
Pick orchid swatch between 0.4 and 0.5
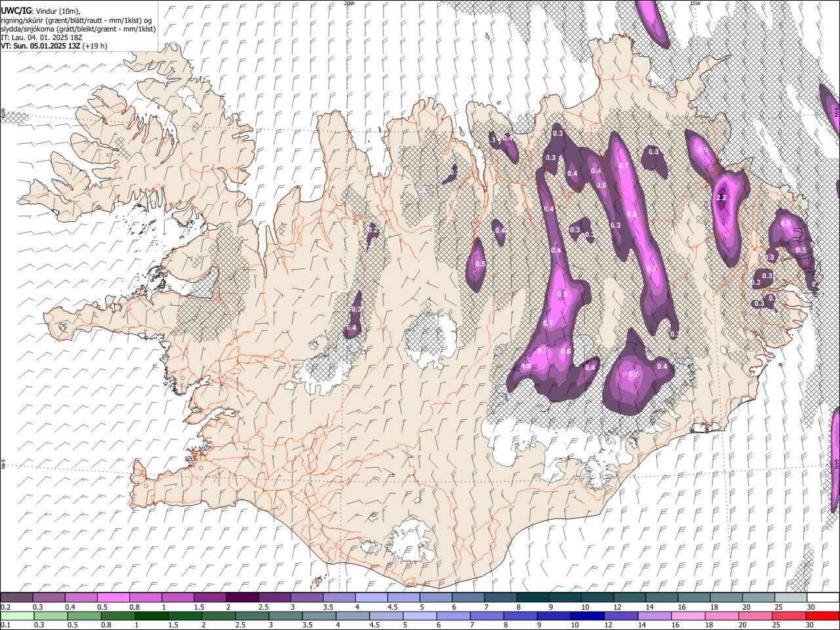point(81,597)
